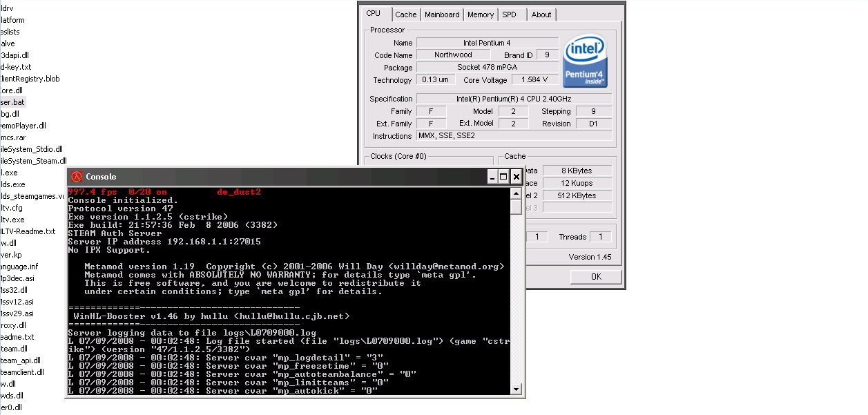The image size is (868, 415).
Task: Click the WinHL-Booster v1.46 line in Console
Action: 211,316
